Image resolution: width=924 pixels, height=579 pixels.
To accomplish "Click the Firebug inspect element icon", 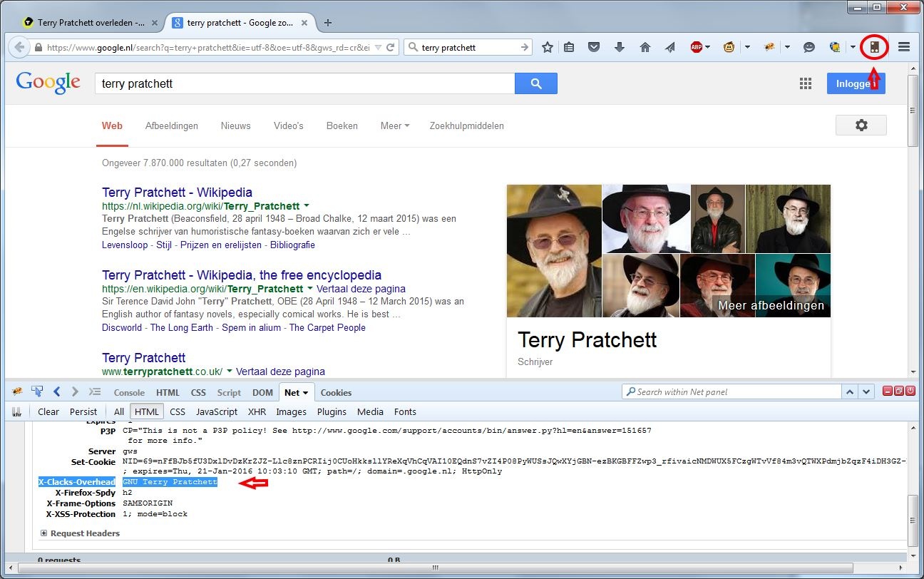I will [x=37, y=391].
